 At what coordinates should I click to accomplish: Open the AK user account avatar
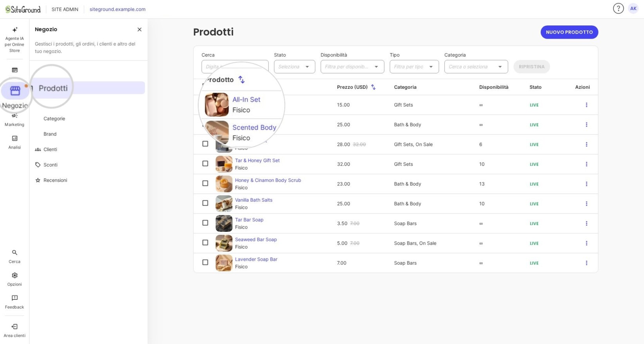pyautogui.click(x=633, y=9)
